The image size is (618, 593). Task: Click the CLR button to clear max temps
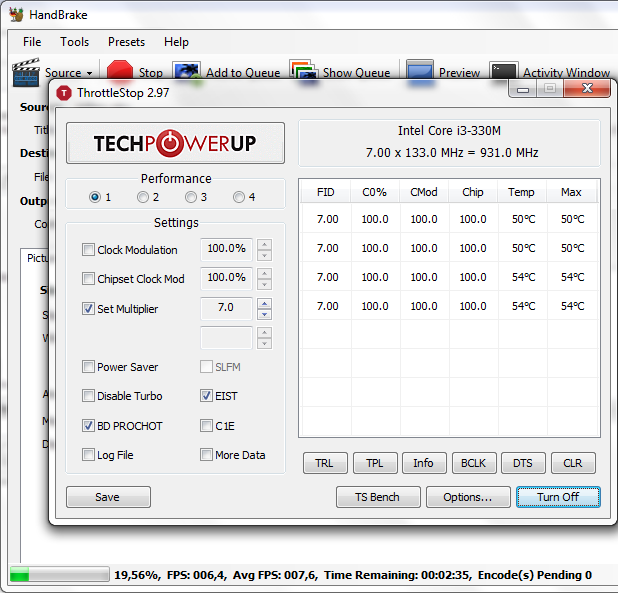[x=573, y=463]
